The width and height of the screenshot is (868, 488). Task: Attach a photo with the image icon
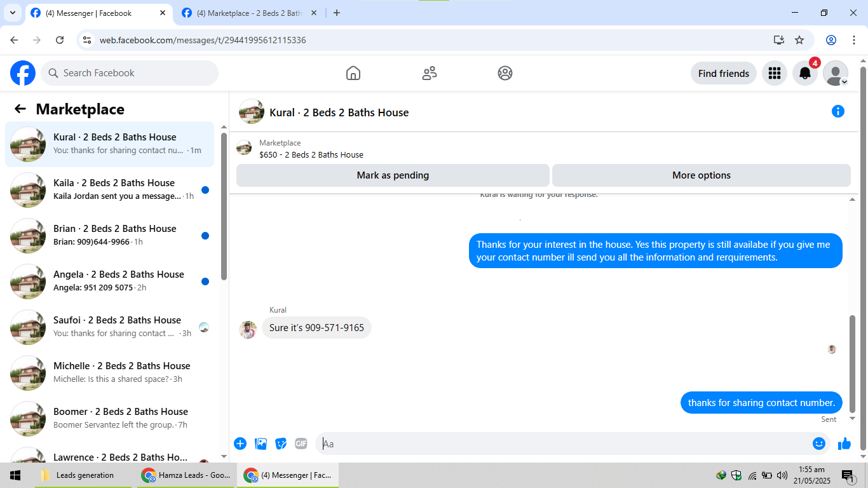pos(261,444)
